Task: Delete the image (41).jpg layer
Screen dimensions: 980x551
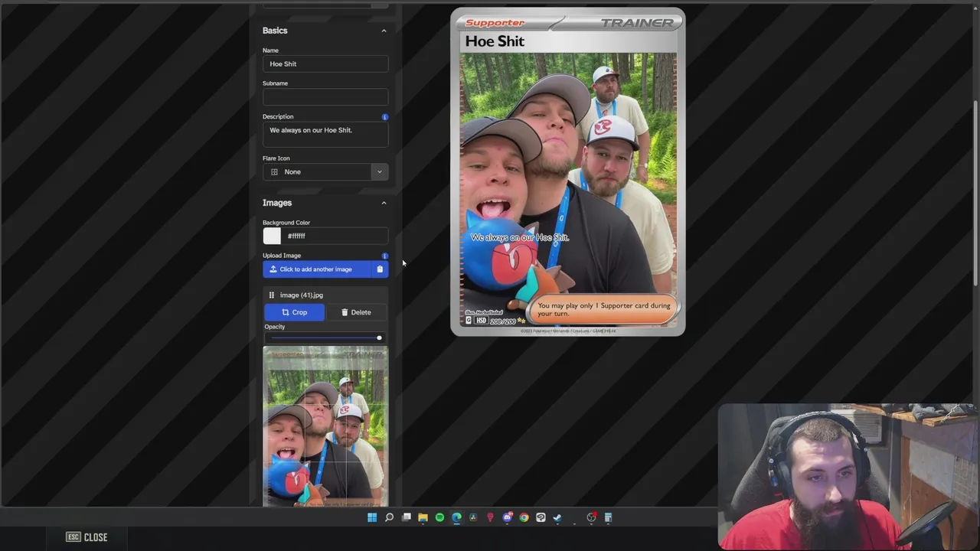Action: click(x=356, y=312)
